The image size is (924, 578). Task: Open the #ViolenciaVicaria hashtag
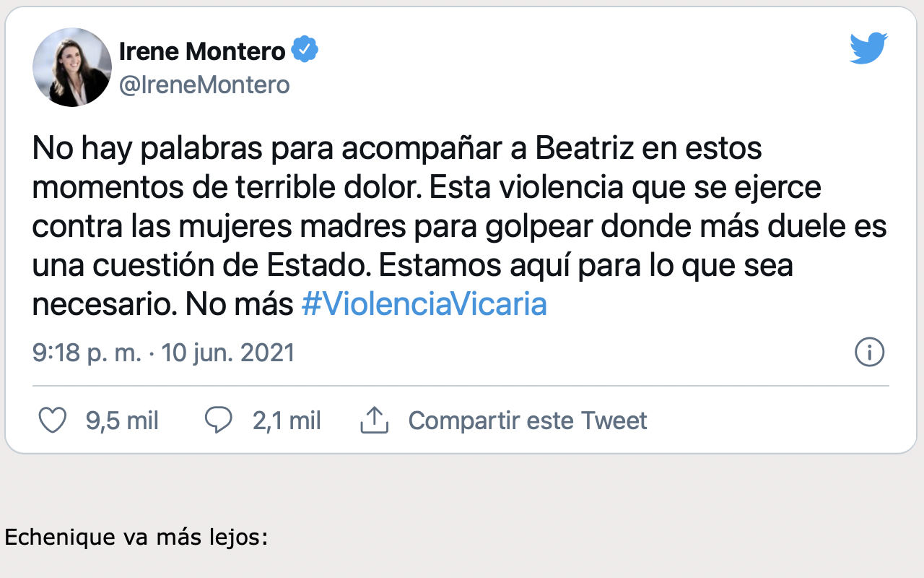[424, 305]
